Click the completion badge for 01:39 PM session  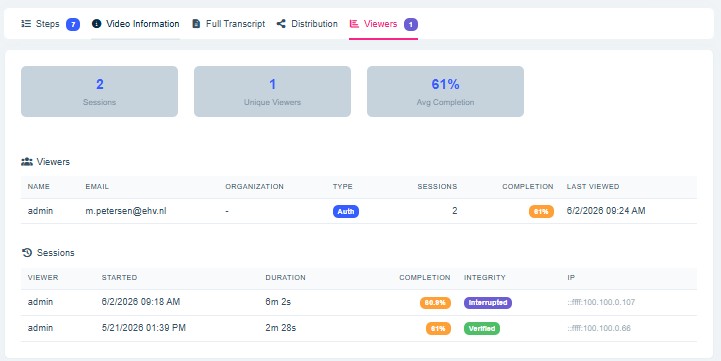[439, 329]
